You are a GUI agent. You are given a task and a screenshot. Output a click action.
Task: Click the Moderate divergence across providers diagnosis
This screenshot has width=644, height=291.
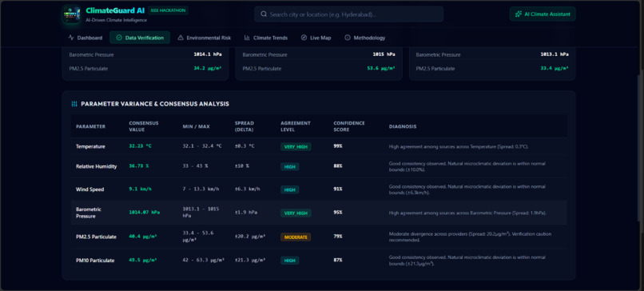471,237
